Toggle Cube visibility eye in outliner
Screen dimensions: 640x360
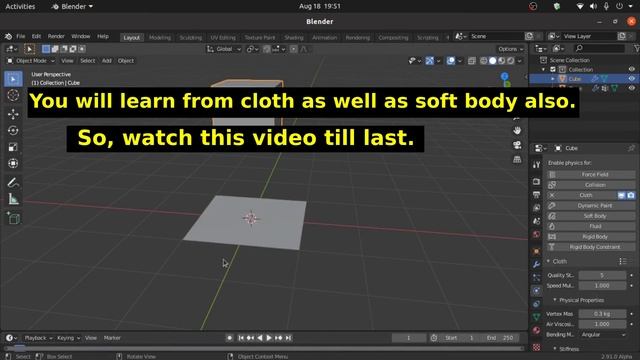[x=631, y=79]
